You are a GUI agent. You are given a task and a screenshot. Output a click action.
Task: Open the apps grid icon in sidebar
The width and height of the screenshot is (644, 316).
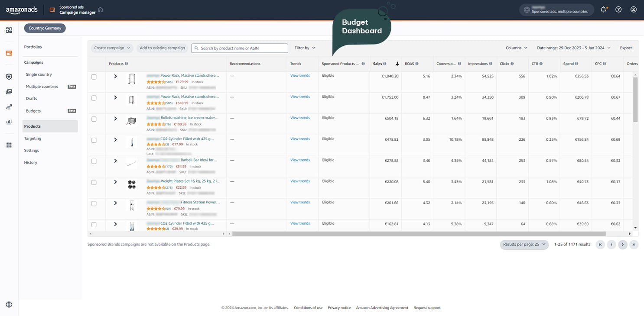point(9,145)
